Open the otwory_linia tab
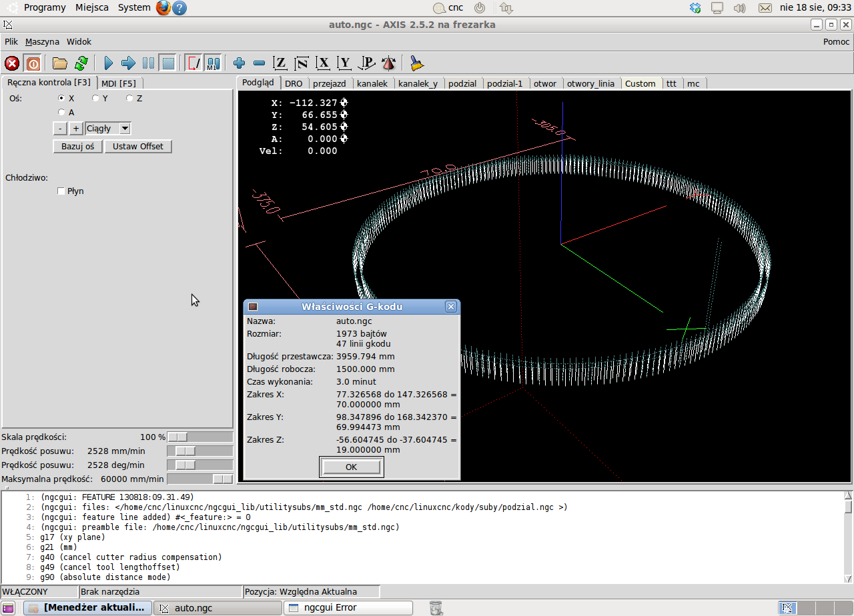This screenshot has width=854, height=616. (590, 83)
